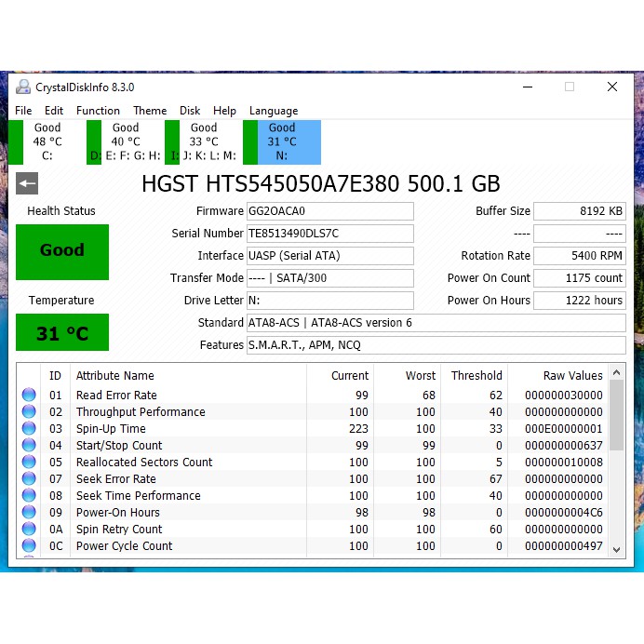Switch to the 40 °C disk tab

[x=125, y=141]
